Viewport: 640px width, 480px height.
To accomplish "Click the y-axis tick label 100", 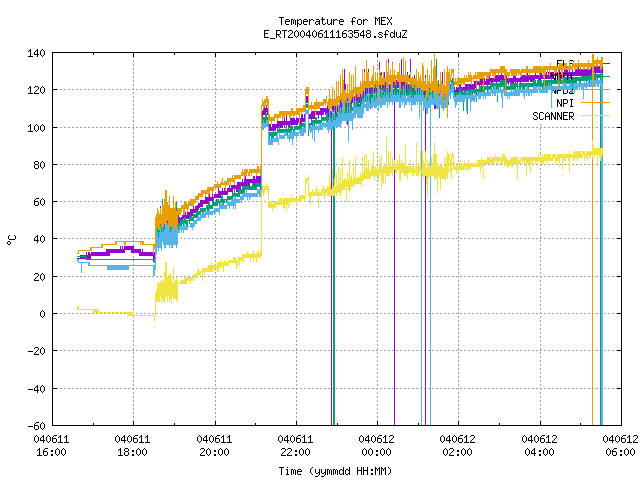I will click(x=36, y=127).
